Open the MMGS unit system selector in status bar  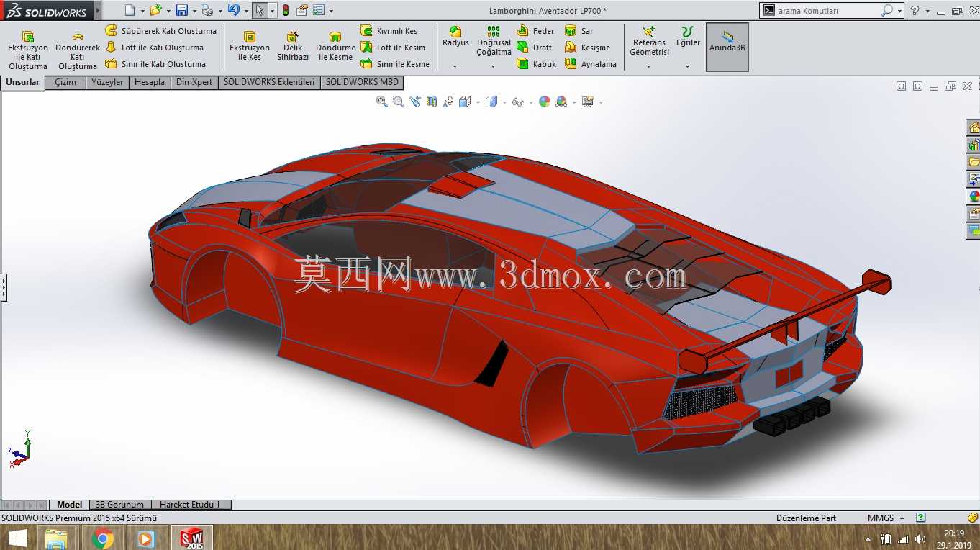click(886, 518)
